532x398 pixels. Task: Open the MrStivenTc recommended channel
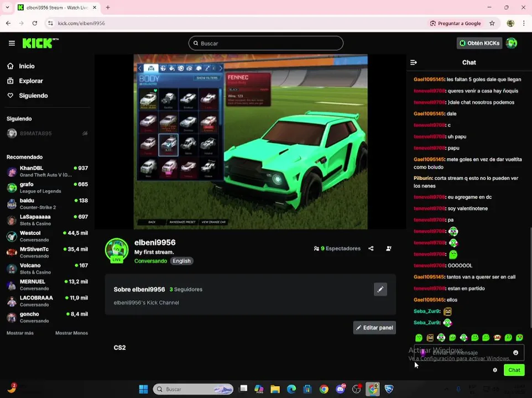coord(48,252)
